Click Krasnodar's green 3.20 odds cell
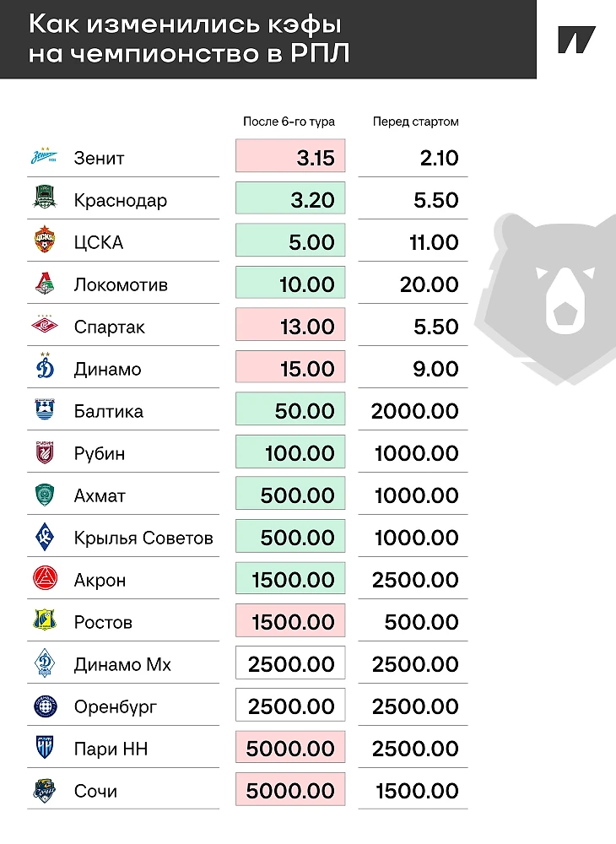 tap(290, 199)
